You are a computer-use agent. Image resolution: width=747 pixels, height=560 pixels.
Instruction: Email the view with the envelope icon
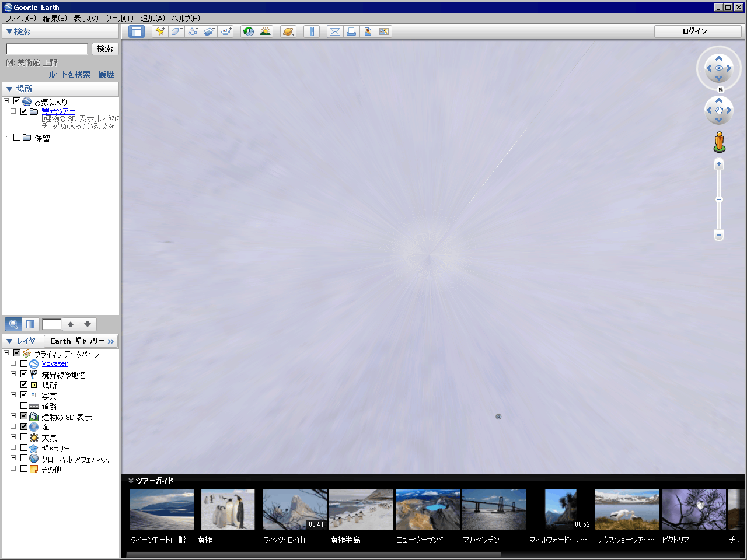(x=335, y=32)
